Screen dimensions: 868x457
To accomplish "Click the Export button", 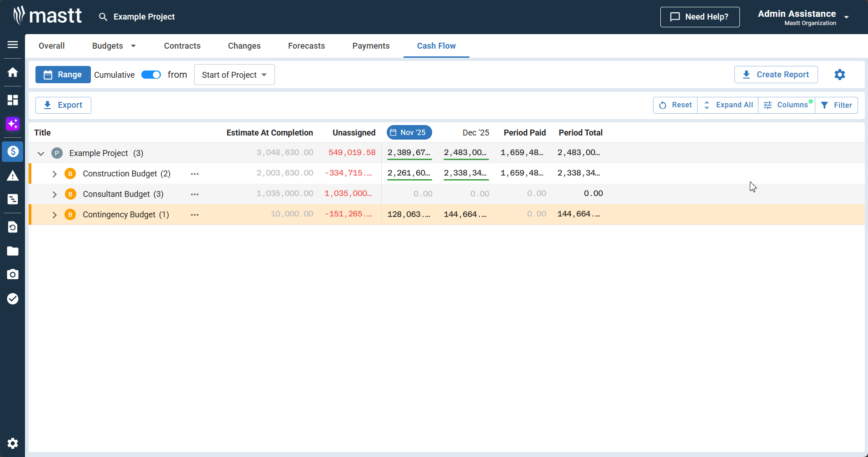I will point(63,105).
